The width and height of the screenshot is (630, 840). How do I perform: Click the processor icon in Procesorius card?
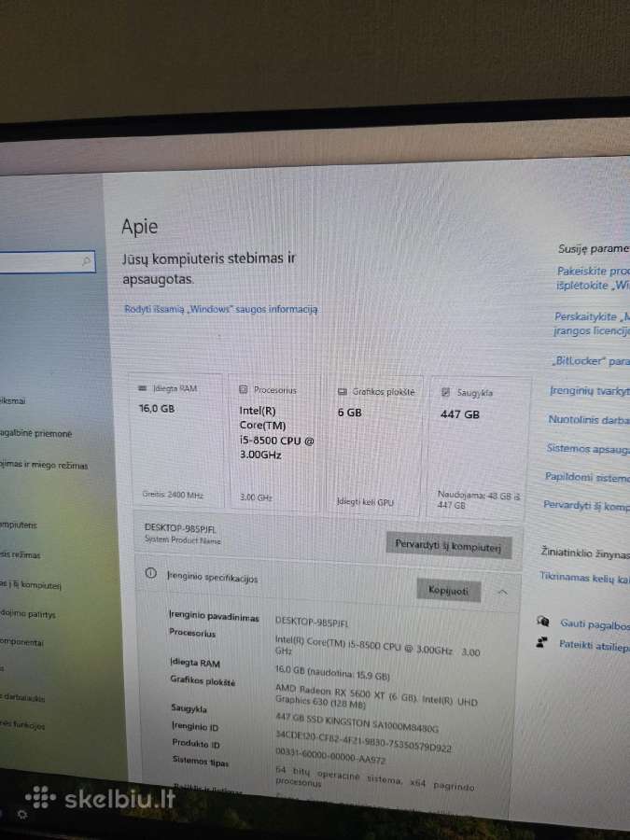(244, 389)
